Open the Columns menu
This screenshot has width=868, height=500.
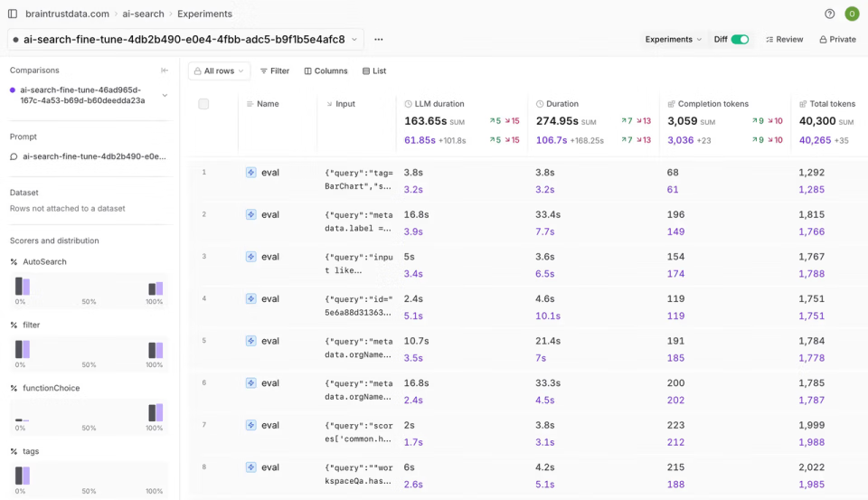click(x=325, y=71)
